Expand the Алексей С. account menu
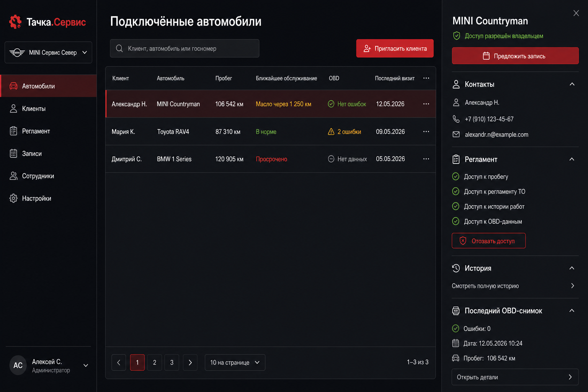Screen dimensions: 588x392 (86, 365)
